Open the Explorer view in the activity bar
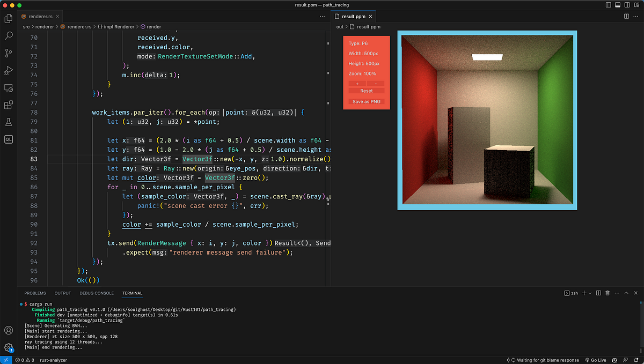644x364 pixels. (8, 19)
